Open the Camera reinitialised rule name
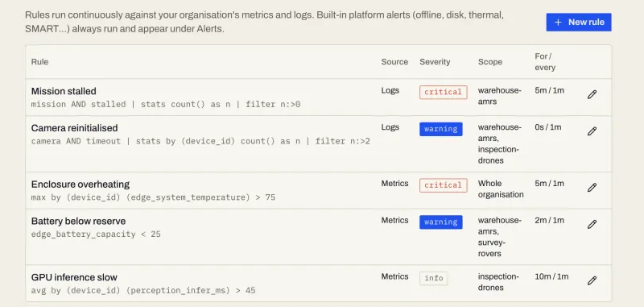 click(x=74, y=128)
